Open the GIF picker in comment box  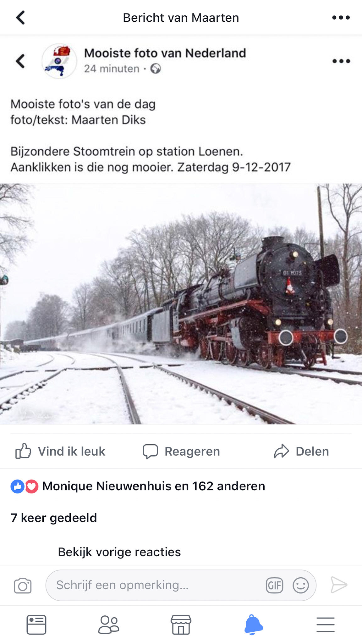(x=275, y=586)
